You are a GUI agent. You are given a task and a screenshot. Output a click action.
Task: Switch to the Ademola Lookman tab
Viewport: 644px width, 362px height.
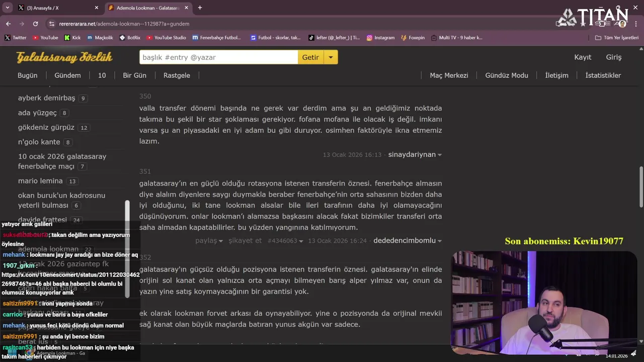148,8
